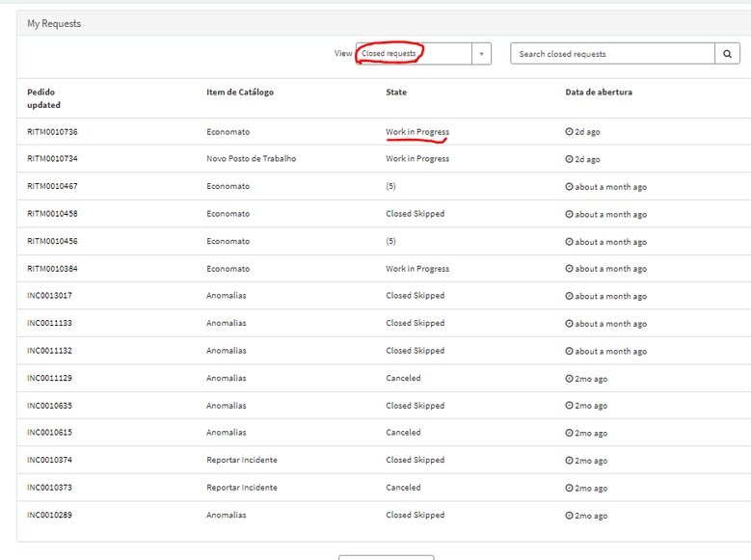This screenshot has height=560, width=751.
Task: Click Reportar Incidente in INC0010373 row
Action: pyautogui.click(x=242, y=488)
